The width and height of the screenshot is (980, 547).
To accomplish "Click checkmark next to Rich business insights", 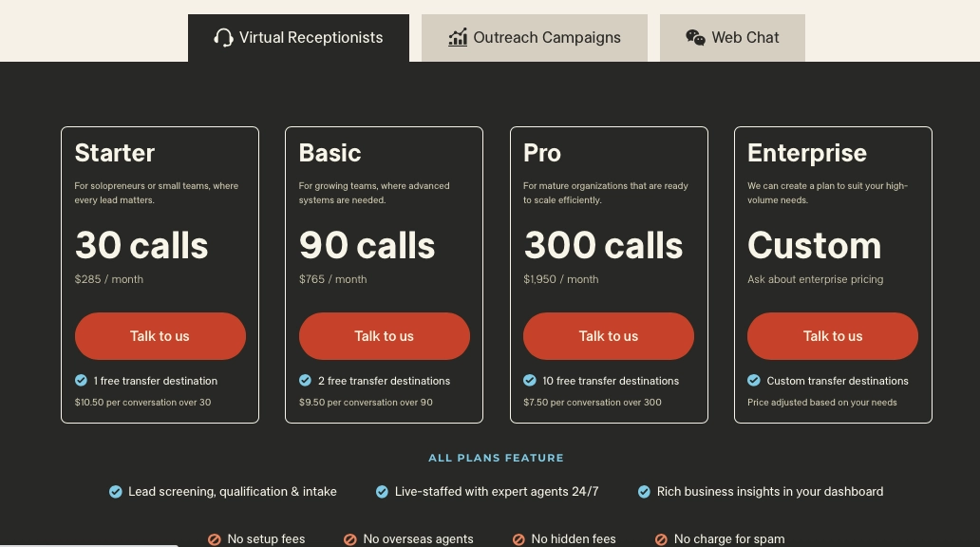I will tap(644, 492).
